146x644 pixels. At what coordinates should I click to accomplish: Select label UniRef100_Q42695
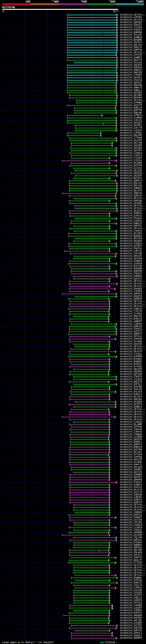tap(131, 145)
